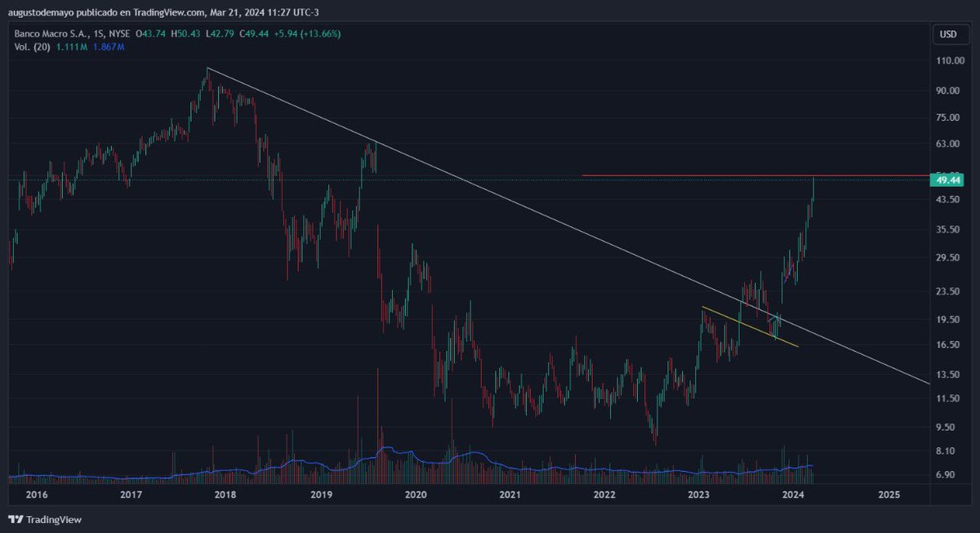Click the 2016 time axis label
The width and height of the screenshot is (980, 533).
click(x=37, y=495)
